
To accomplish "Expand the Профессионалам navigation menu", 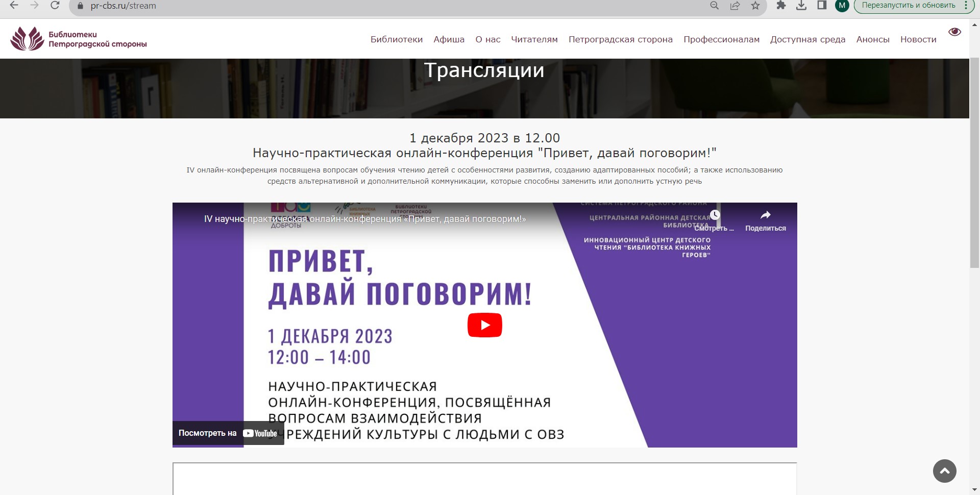I will point(721,40).
